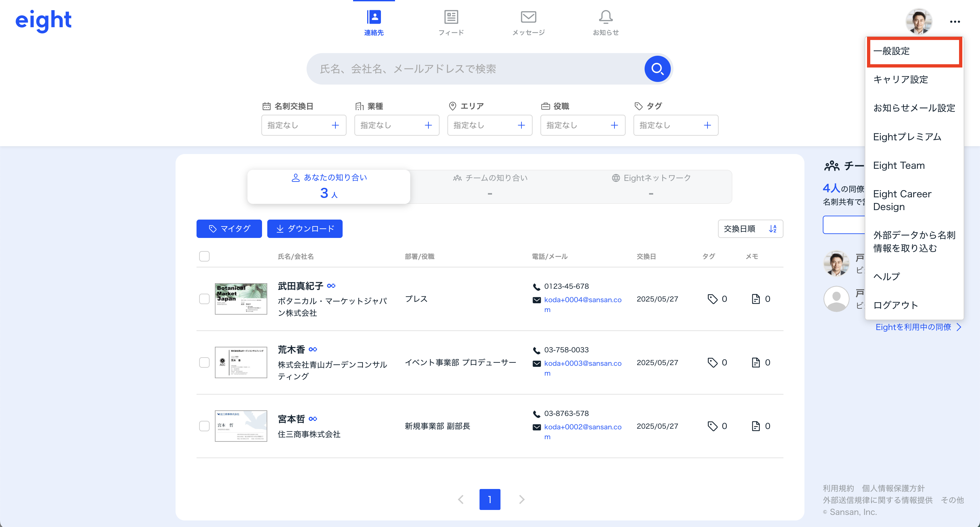Open the エリア filter dropdown
980x527 pixels.
pos(490,125)
